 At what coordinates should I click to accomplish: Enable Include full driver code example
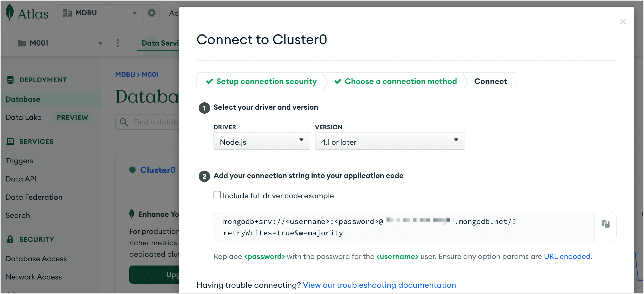click(217, 194)
